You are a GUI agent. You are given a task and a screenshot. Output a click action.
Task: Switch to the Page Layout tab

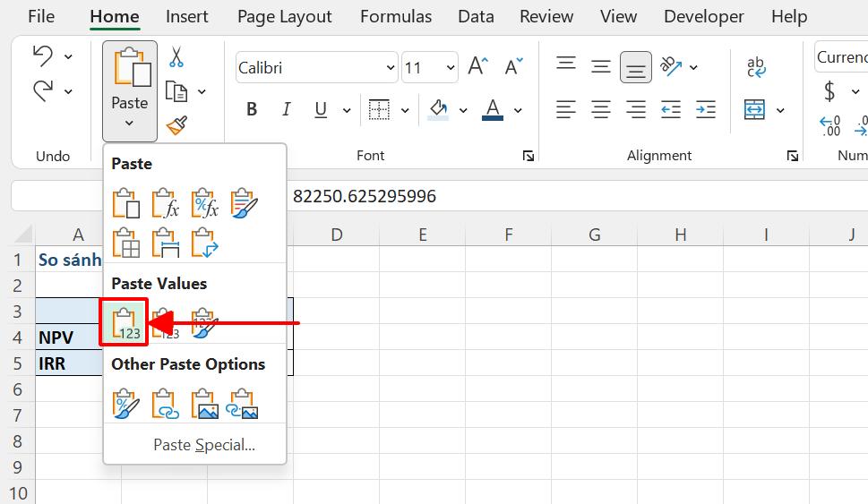click(284, 16)
